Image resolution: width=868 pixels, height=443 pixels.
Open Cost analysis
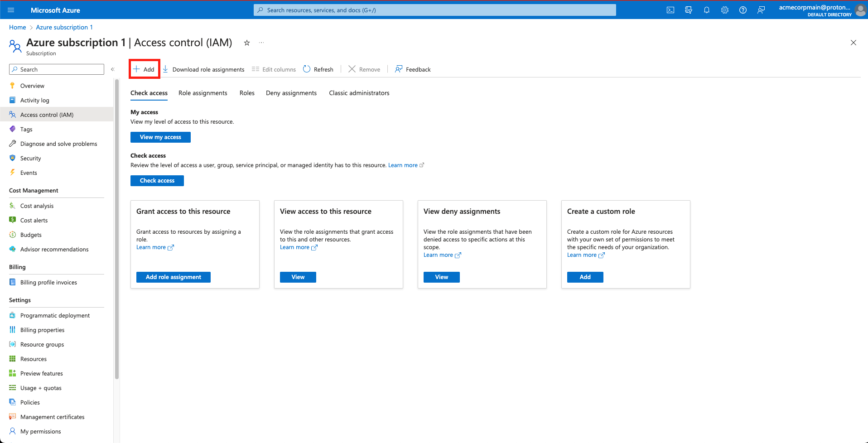pyautogui.click(x=57, y=206)
